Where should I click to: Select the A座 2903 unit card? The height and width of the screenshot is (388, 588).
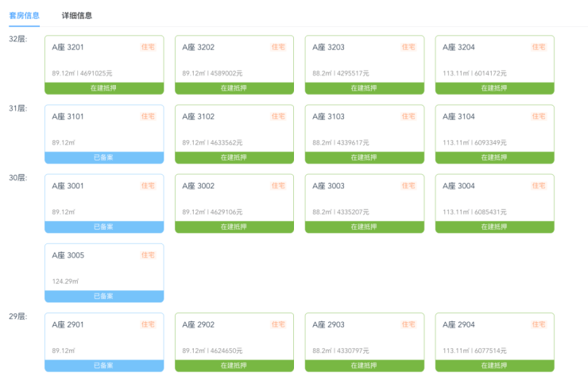(x=364, y=336)
